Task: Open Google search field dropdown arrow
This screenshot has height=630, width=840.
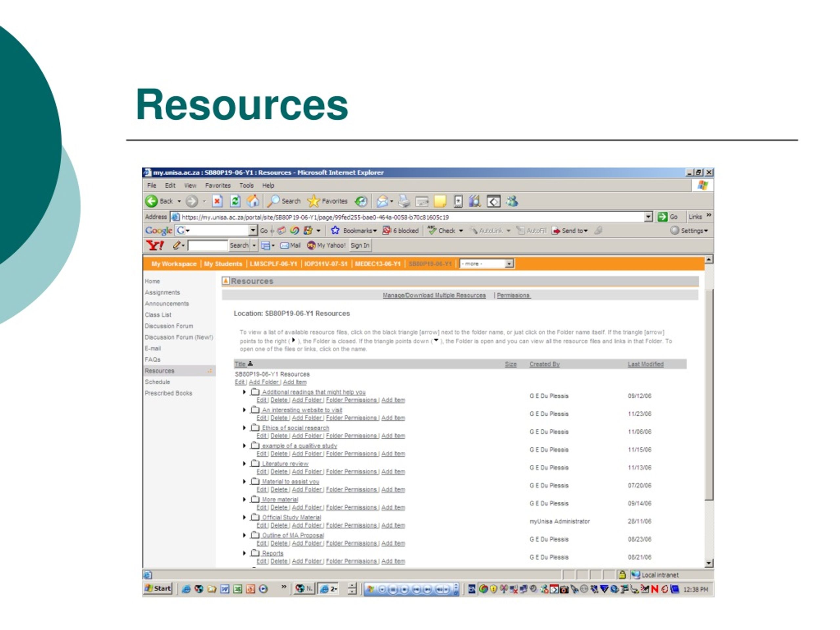Action: pyautogui.click(x=253, y=230)
